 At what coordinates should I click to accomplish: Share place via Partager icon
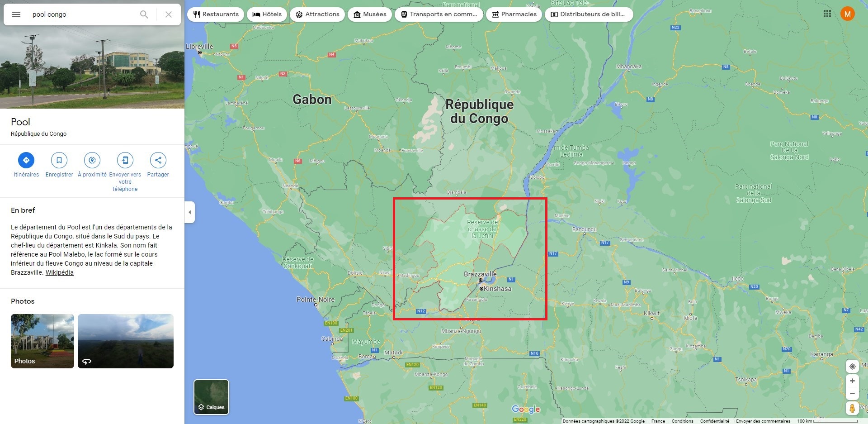[x=158, y=160]
